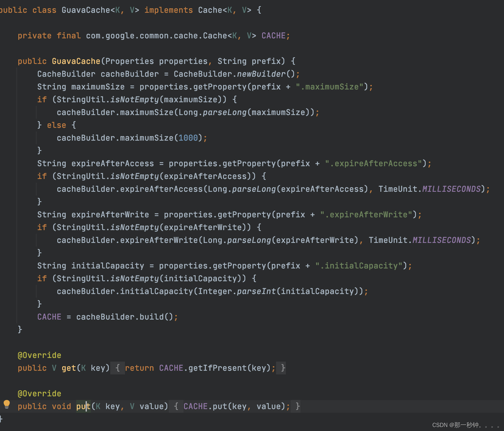Click the implements keyword

(x=169, y=10)
